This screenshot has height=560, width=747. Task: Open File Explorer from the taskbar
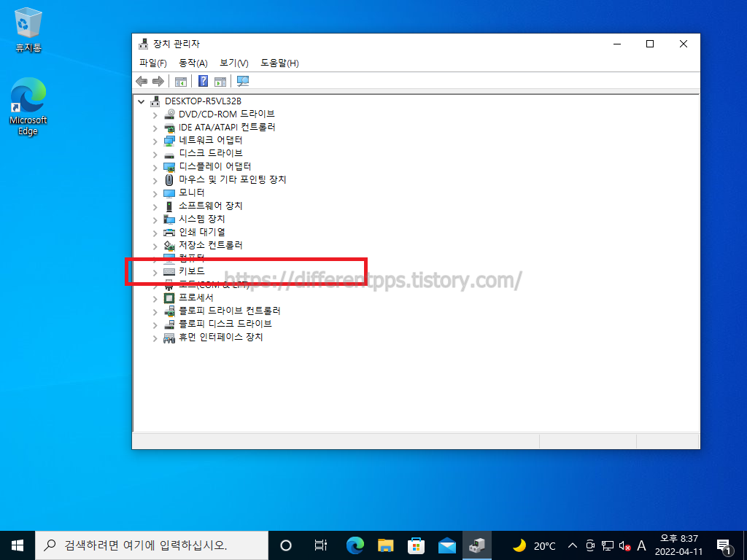tap(385, 545)
